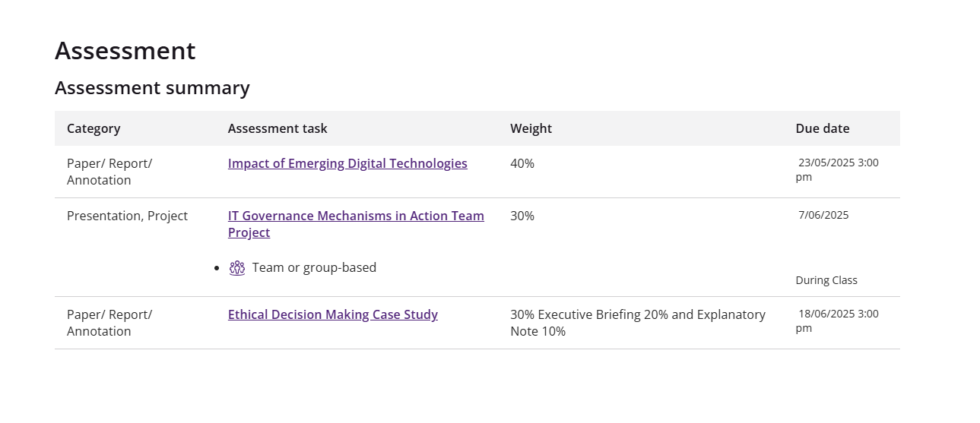This screenshot has height=423, width=980.
Task: Open Impact of Emerging Digital Technologies link
Action: tap(347, 163)
